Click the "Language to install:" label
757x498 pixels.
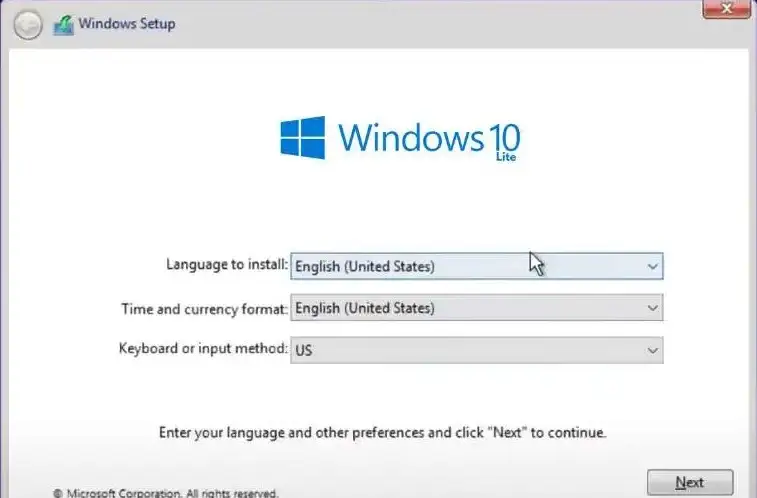(226, 265)
